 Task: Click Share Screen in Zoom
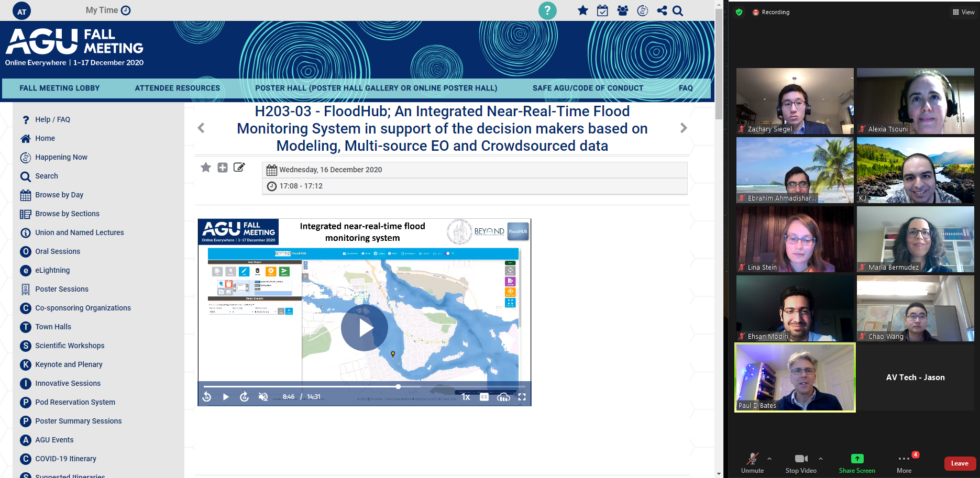[857, 463]
